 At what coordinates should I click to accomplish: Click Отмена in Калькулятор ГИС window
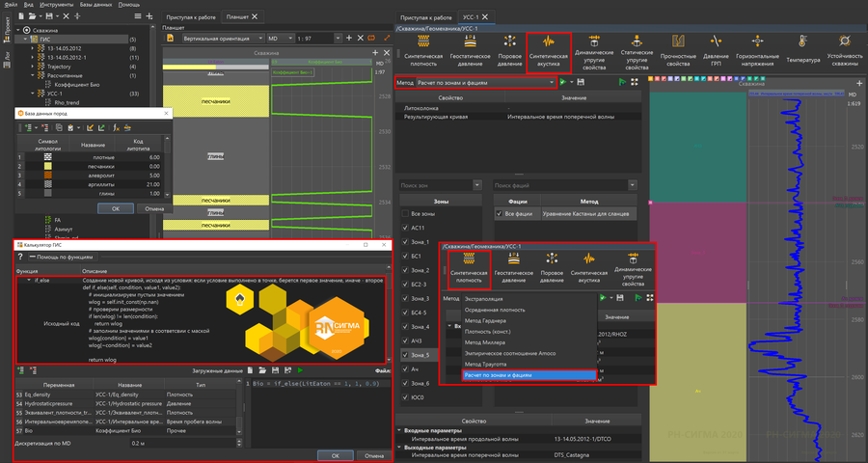pyautogui.click(x=372, y=455)
